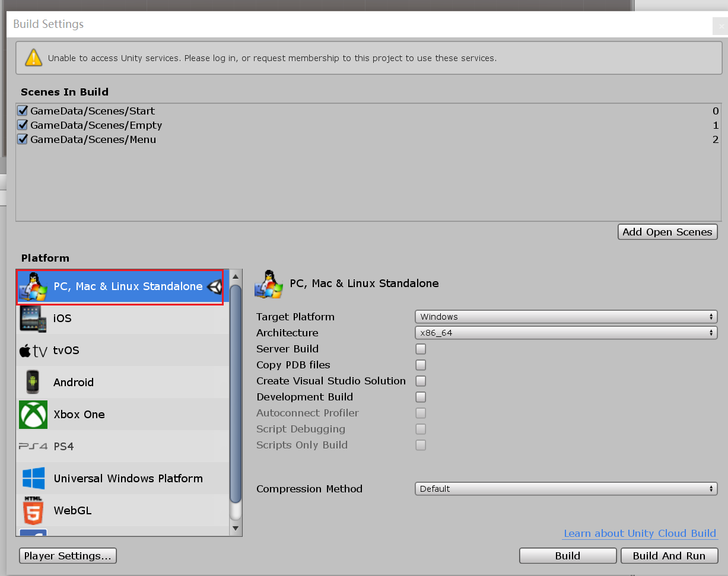Enable the Copy PDB files checkbox
The height and width of the screenshot is (576, 728).
[x=421, y=365]
